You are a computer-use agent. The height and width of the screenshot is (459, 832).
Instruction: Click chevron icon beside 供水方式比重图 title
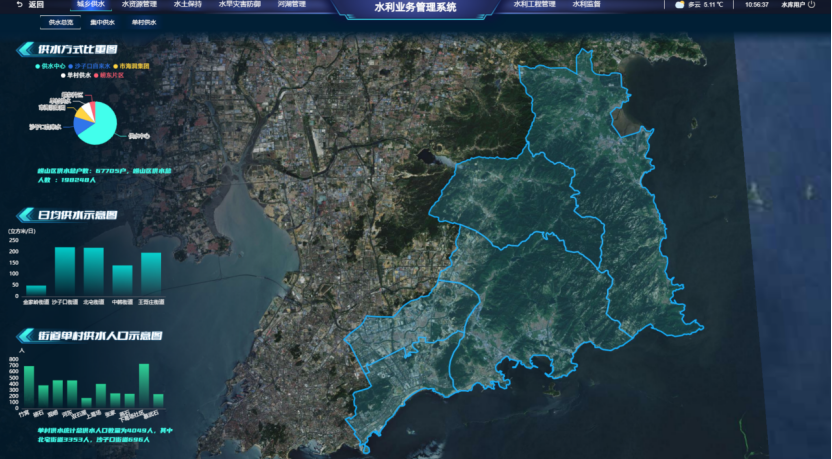[x=25, y=49]
